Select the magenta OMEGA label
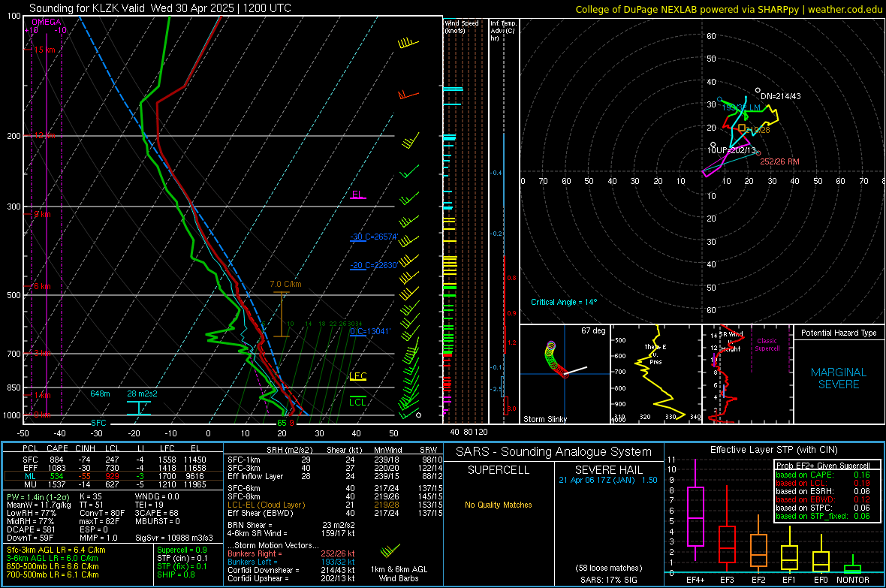Image resolution: width=886 pixels, height=588 pixels. 47,22
